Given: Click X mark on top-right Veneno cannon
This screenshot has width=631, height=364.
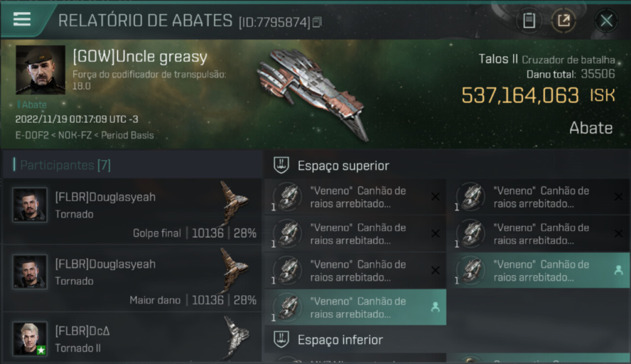Looking at the screenshot, I should coord(618,197).
